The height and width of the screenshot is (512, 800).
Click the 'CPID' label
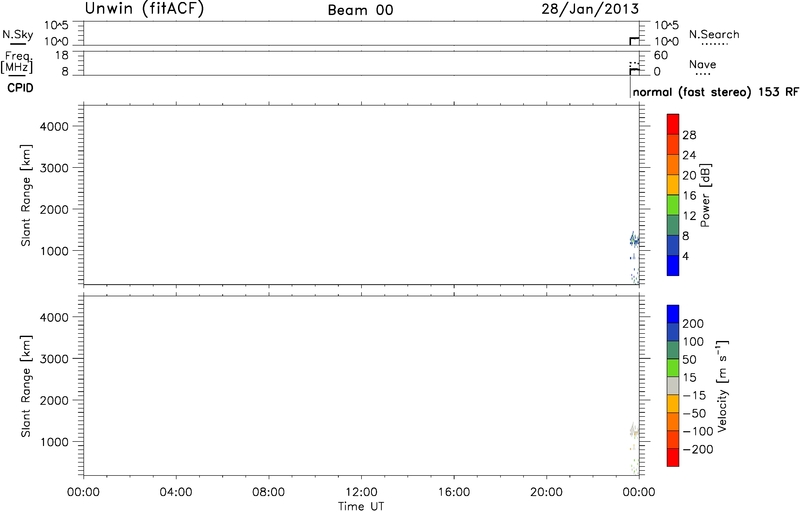(20, 88)
